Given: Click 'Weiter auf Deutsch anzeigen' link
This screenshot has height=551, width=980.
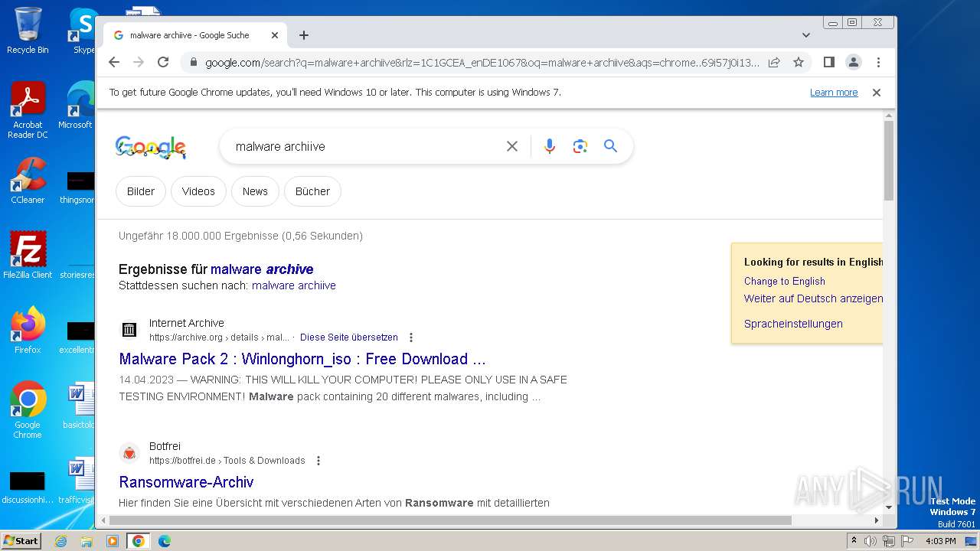Looking at the screenshot, I should 813,298.
